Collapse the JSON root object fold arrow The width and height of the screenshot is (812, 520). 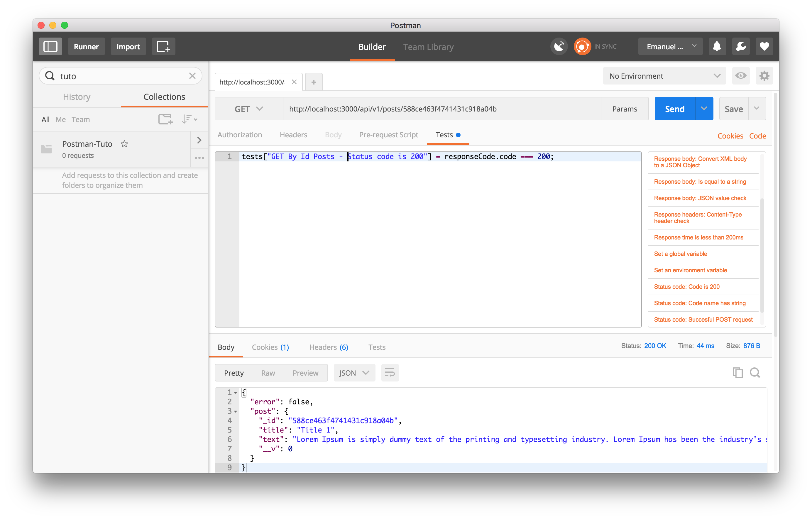click(x=236, y=393)
